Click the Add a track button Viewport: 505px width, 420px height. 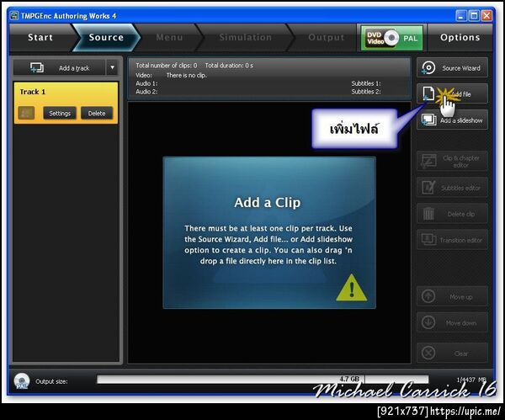click(x=59, y=68)
